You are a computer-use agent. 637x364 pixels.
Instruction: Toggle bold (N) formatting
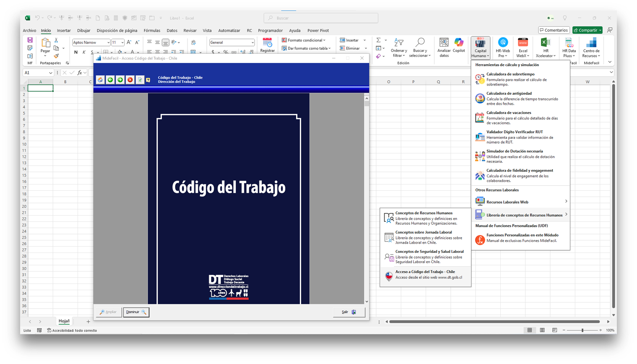76,52
